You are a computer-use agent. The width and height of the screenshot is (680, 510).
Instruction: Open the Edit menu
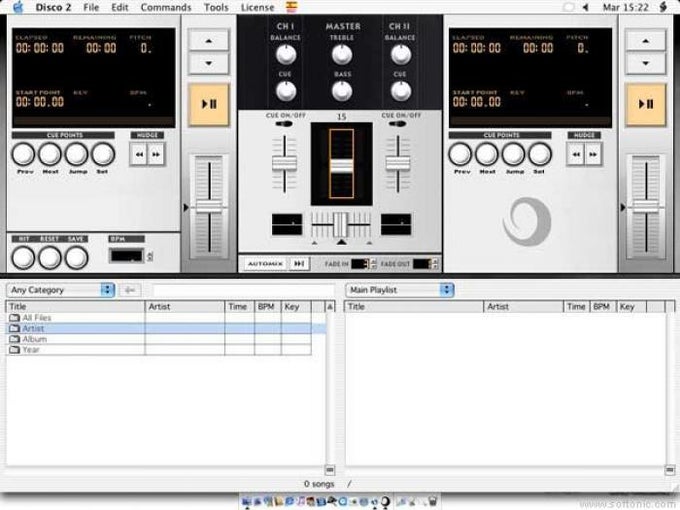click(120, 7)
